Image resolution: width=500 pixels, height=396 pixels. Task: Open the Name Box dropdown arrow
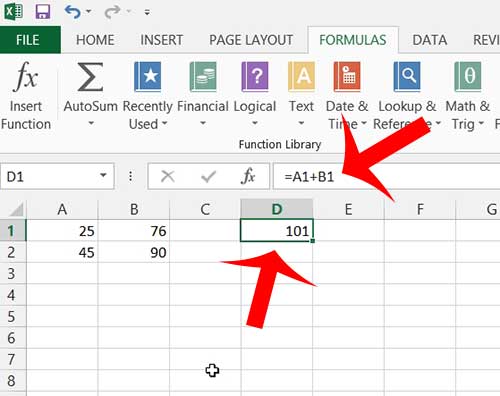click(x=103, y=176)
